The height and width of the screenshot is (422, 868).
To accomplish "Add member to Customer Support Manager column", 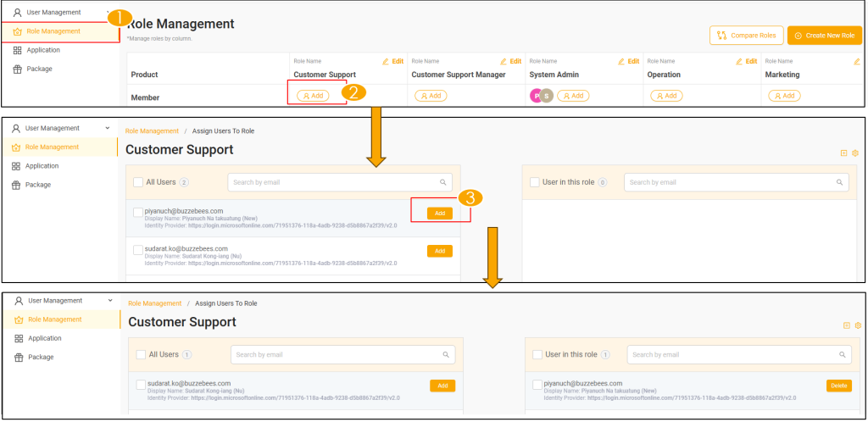I will [x=431, y=96].
